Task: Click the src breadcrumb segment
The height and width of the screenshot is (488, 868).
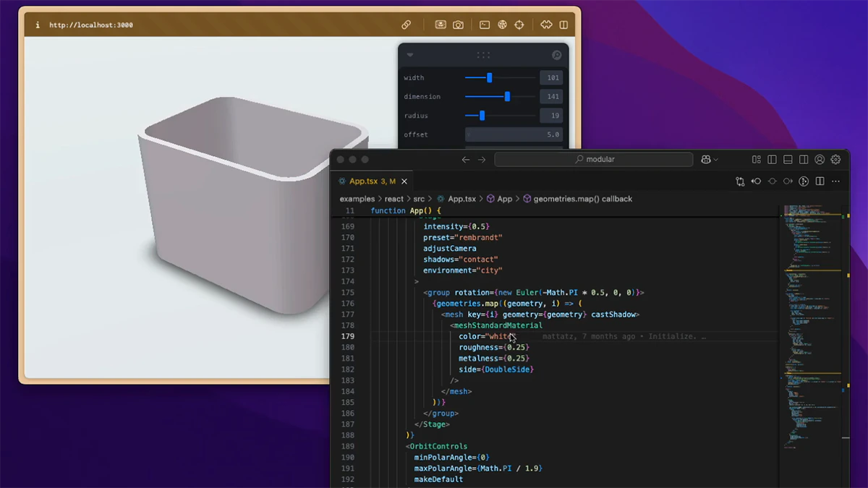Action: pyautogui.click(x=419, y=199)
